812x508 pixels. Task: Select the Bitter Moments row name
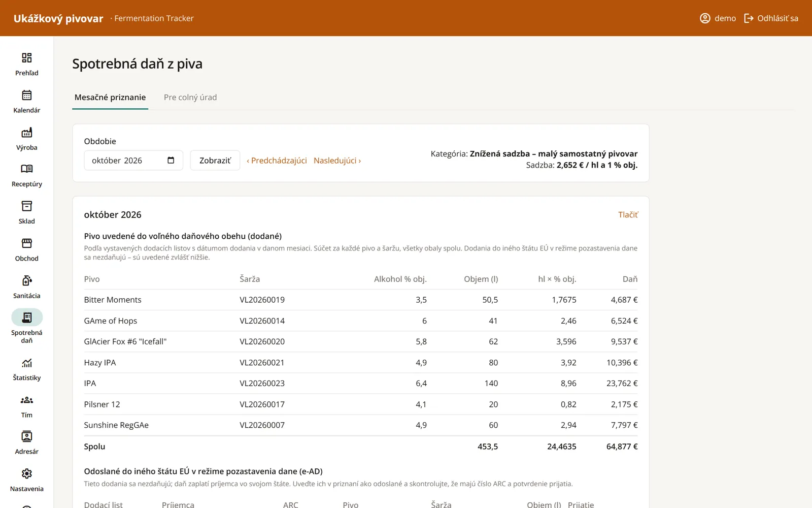coord(113,300)
